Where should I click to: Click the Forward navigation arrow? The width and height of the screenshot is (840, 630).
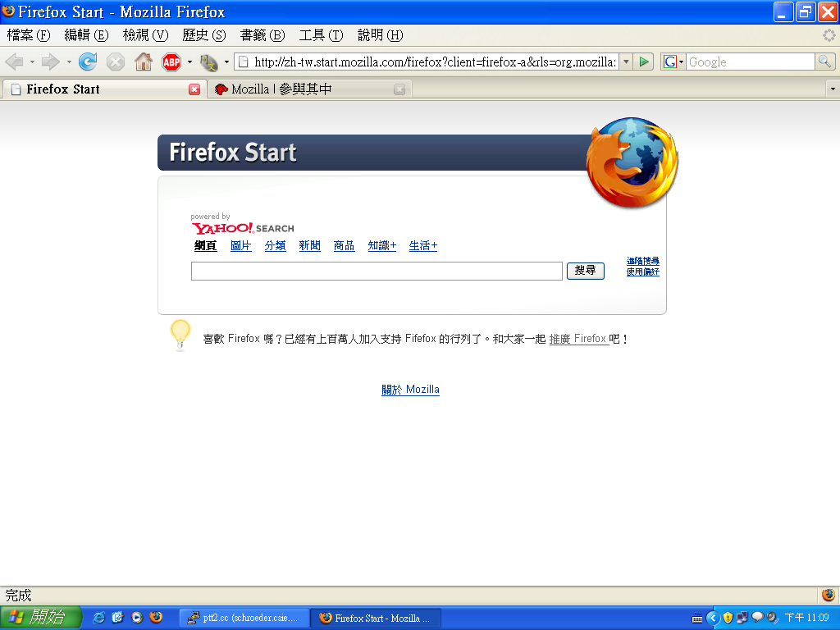click(50, 62)
